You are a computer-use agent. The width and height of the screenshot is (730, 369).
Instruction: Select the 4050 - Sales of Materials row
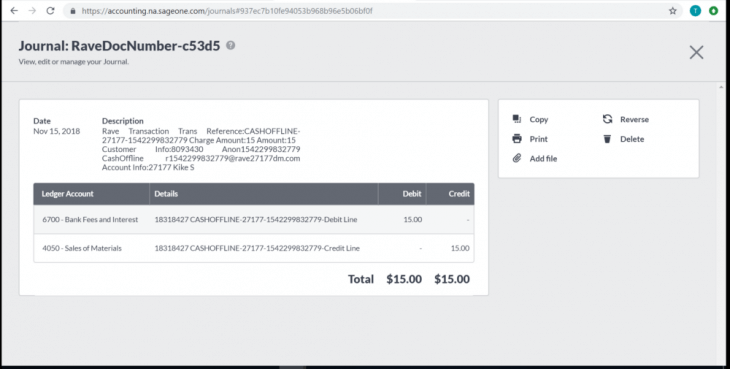254,248
